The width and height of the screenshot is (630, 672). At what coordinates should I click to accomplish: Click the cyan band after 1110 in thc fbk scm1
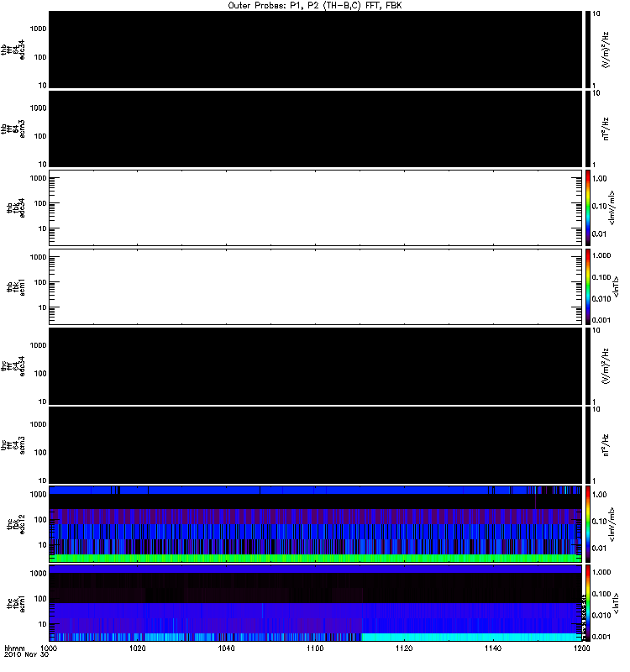(x=471, y=637)
